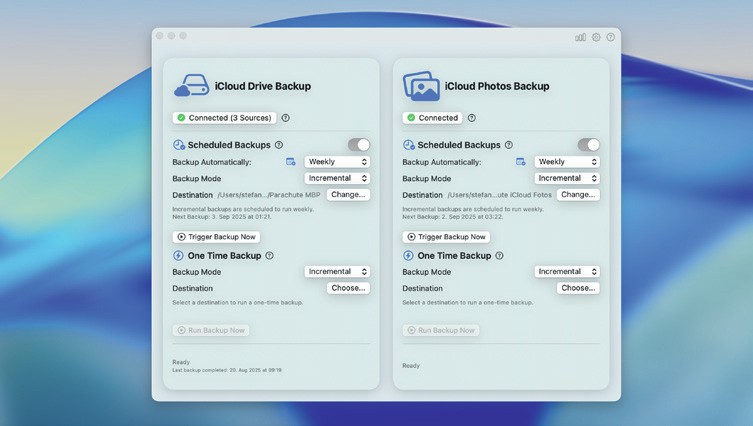Click Choose... for iCloud Drive one-time destination
This screenshot has width=753, height=426.
pos(348,288)
